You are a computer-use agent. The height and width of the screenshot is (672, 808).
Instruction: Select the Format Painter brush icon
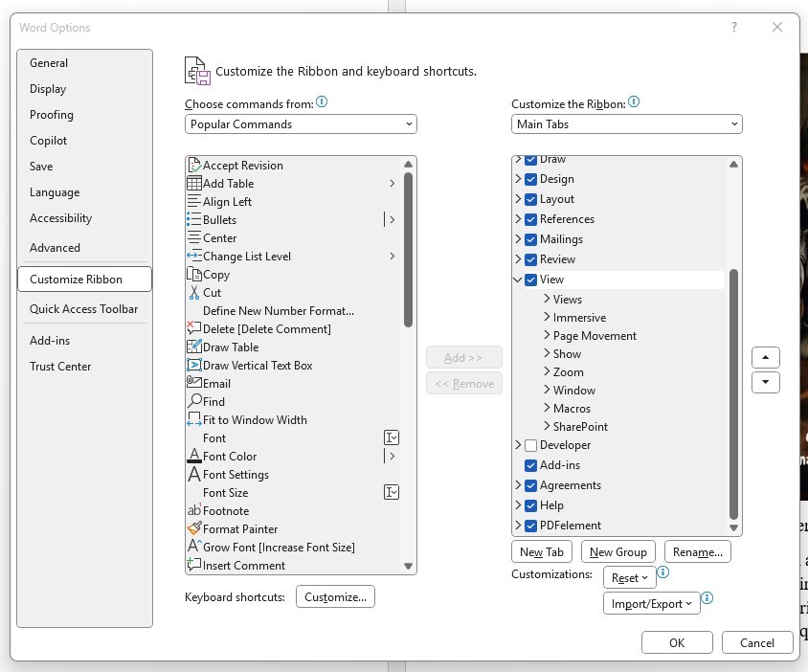click(x=194, y=528)
